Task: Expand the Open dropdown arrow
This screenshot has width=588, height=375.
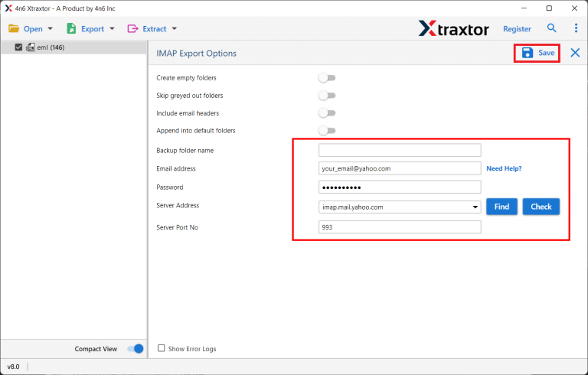Action: coord(51,29)
